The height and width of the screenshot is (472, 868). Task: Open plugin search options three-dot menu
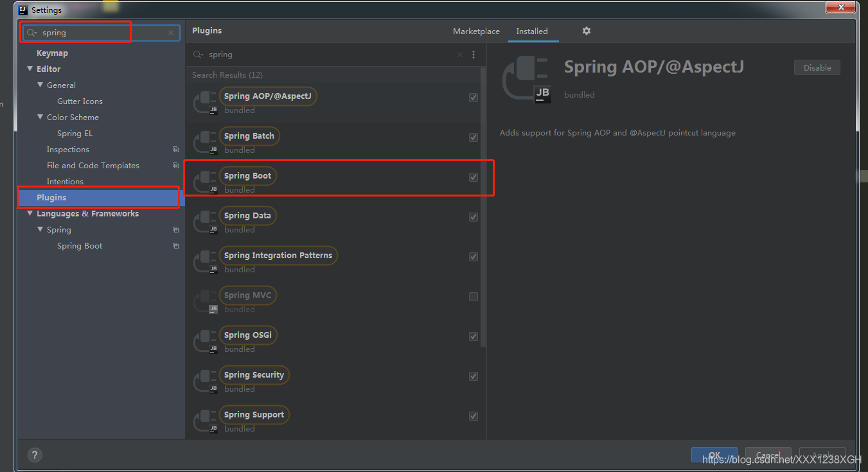[x=474, y=55]
